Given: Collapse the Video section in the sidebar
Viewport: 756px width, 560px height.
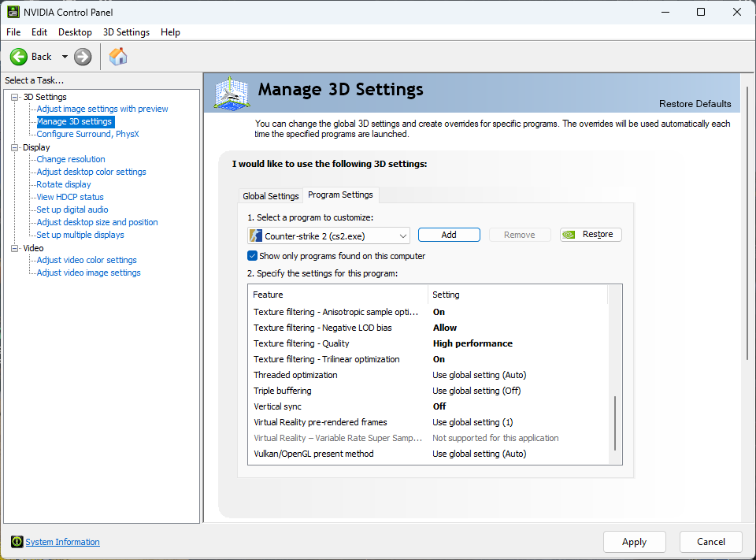Looking at the screenshot, I should click(x=13, y=247).
